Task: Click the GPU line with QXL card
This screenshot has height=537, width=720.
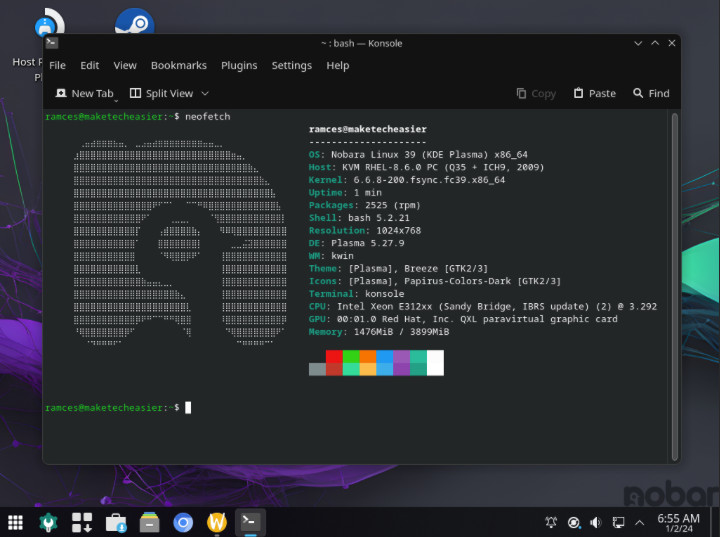Action: coord(463,319)
